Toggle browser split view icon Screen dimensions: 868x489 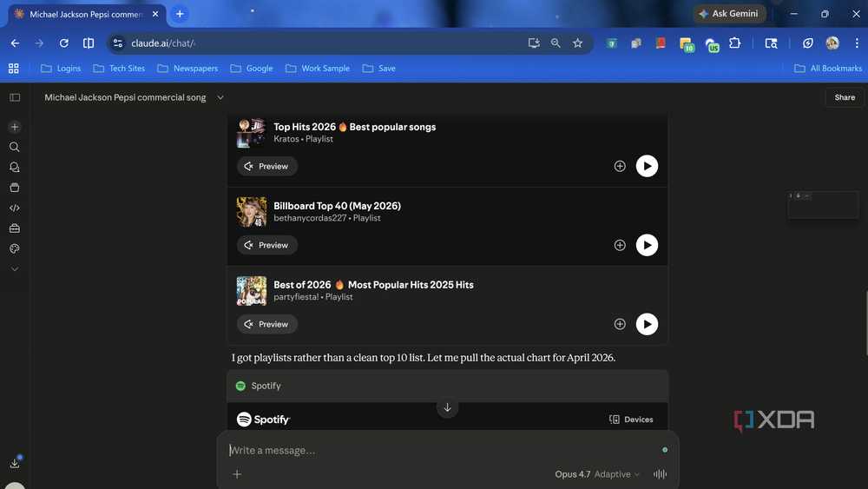click(88, 43)
